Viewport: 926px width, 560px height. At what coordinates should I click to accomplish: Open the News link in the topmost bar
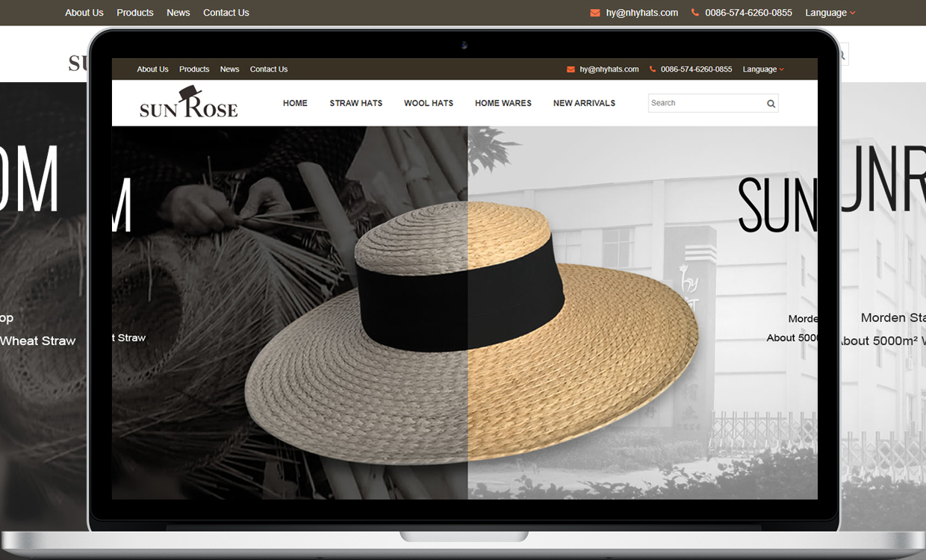point(178,13)
